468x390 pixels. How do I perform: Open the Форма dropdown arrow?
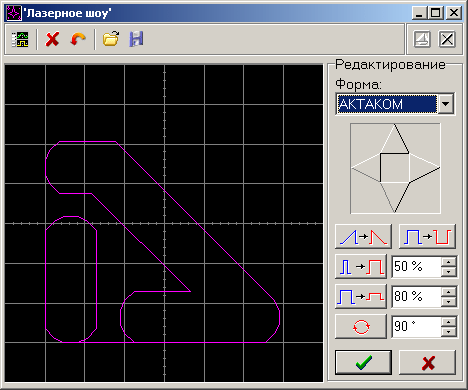[446, 104]
